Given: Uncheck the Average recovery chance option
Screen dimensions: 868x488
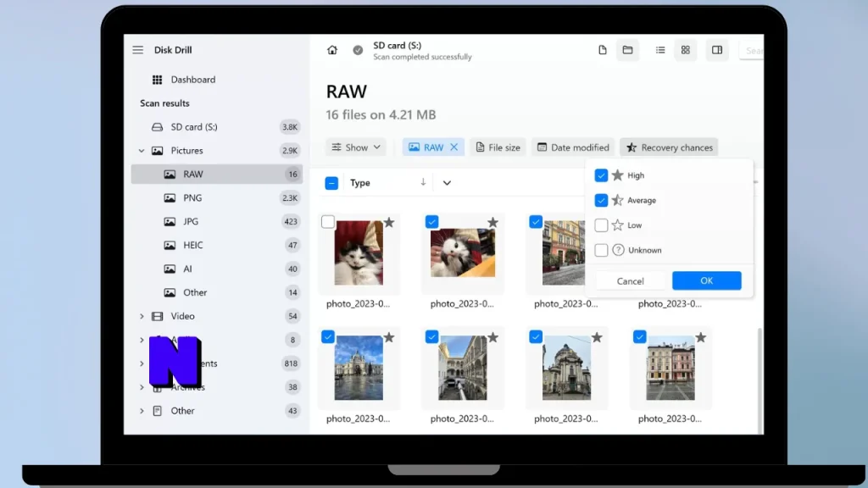Looking at the screenshot, I should [601, 200].
